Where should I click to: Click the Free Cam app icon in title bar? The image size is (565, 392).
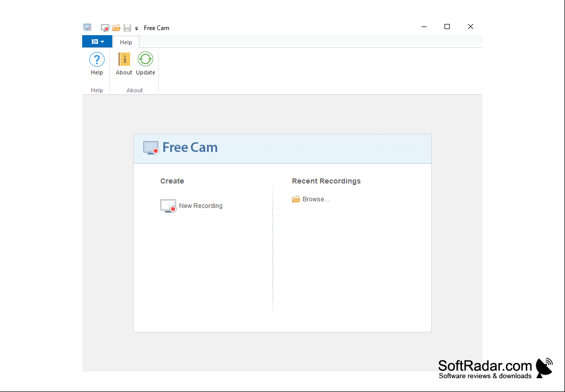87,28
